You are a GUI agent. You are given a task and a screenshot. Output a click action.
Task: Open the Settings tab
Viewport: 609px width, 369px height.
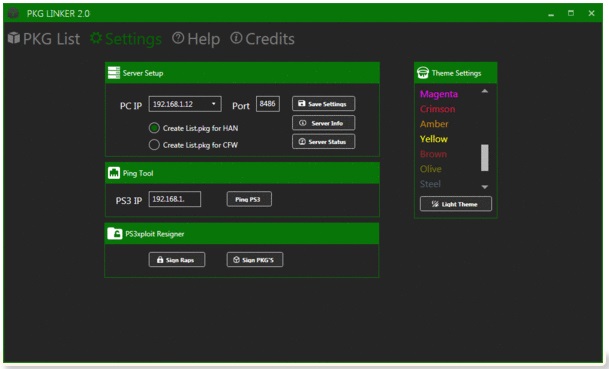point(126,38)
